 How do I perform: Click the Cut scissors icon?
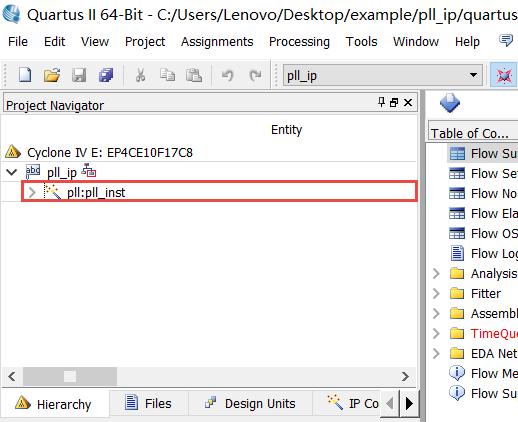(x=140, y=75)
